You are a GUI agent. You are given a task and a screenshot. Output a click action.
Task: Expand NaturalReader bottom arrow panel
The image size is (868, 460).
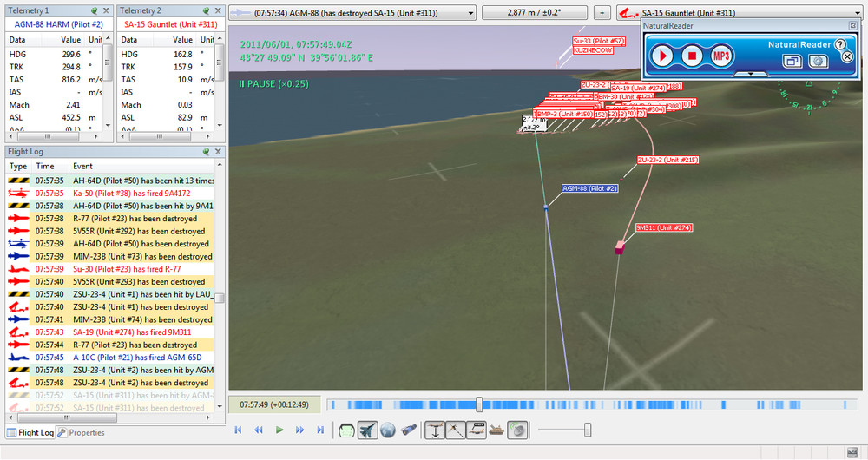click(750, 73)
